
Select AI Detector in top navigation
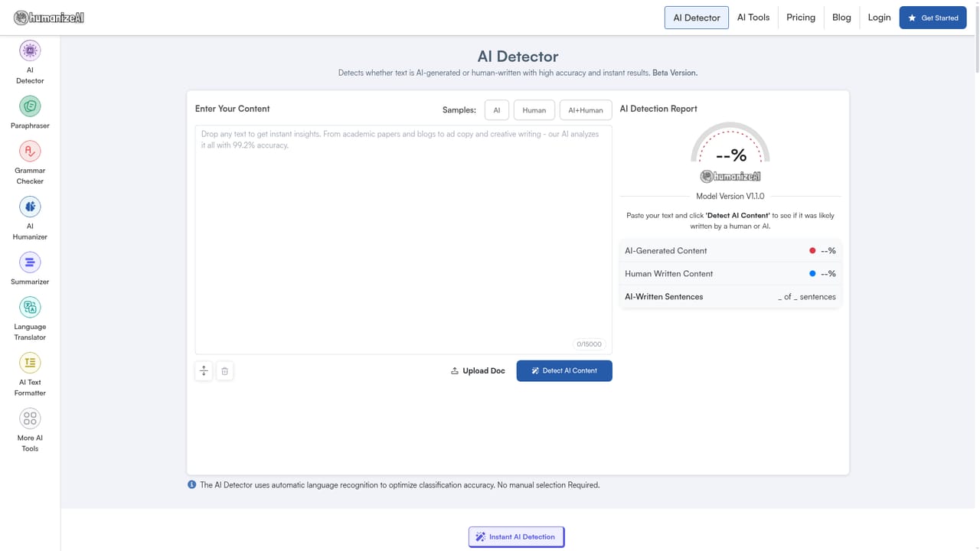(x=697, y=18)
